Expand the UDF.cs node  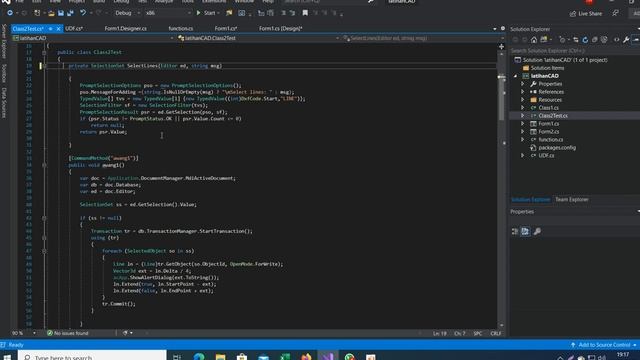tap(522, 156)
